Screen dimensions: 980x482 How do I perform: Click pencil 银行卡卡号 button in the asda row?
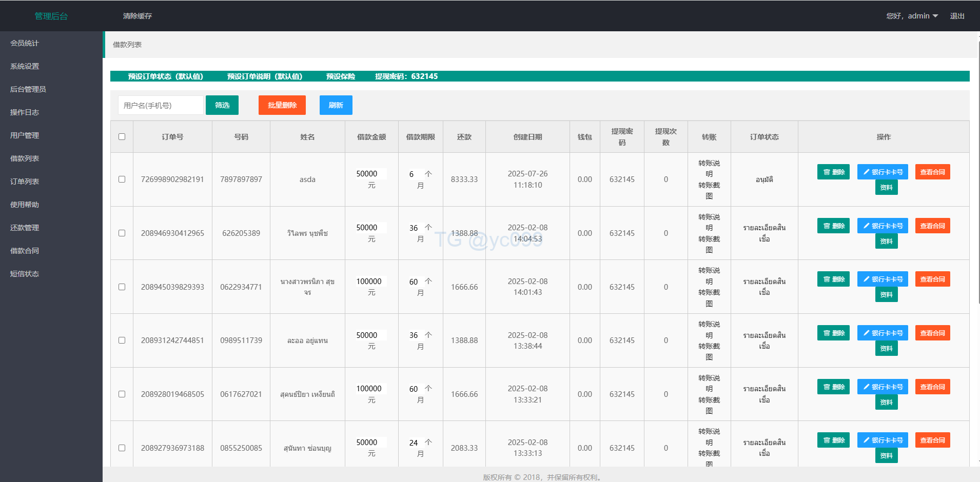[x=882, y=172]
